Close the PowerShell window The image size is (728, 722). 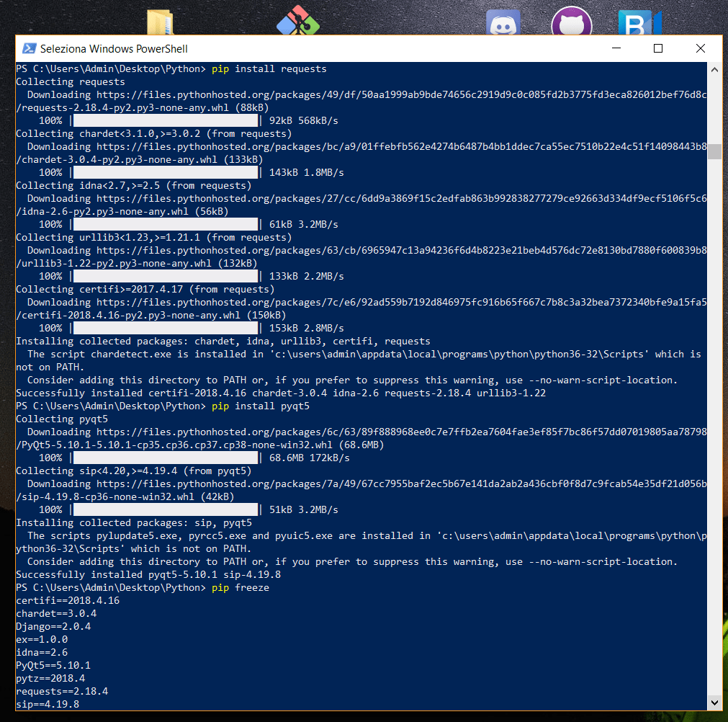(701, 48)
